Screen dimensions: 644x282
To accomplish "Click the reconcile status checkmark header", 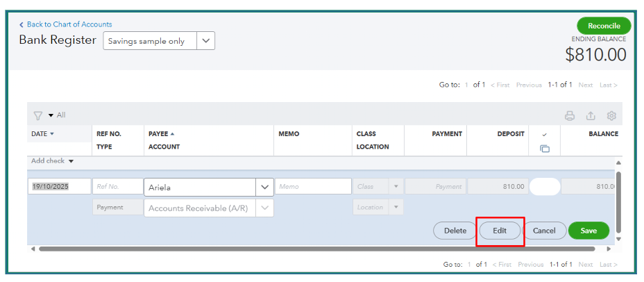I will [545, 134].
